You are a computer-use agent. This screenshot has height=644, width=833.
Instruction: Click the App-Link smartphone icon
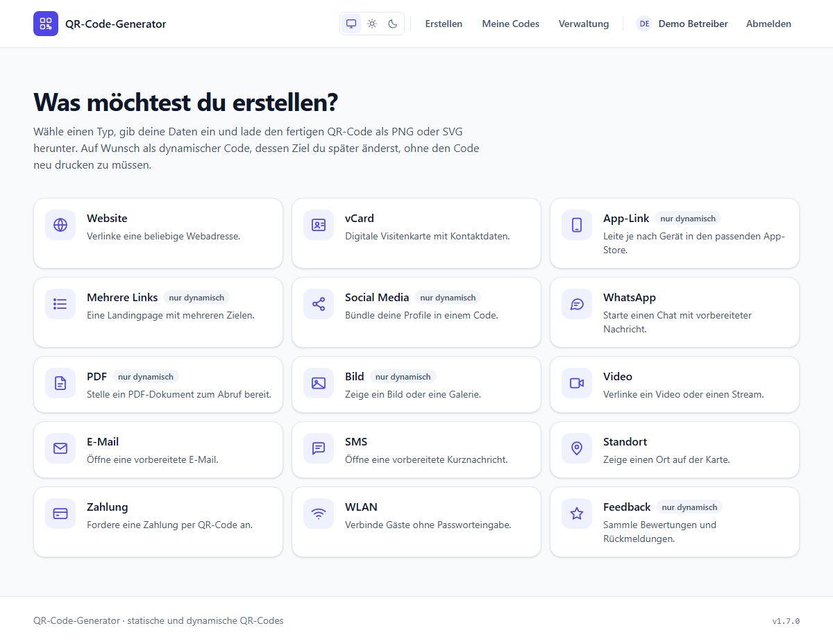tap(577, 225)
